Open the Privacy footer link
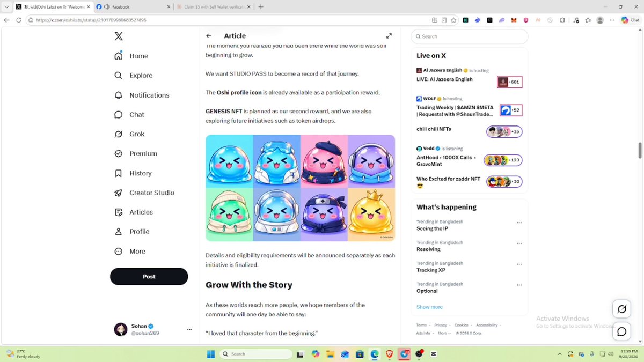644x362 pixels. coord(441,325)
